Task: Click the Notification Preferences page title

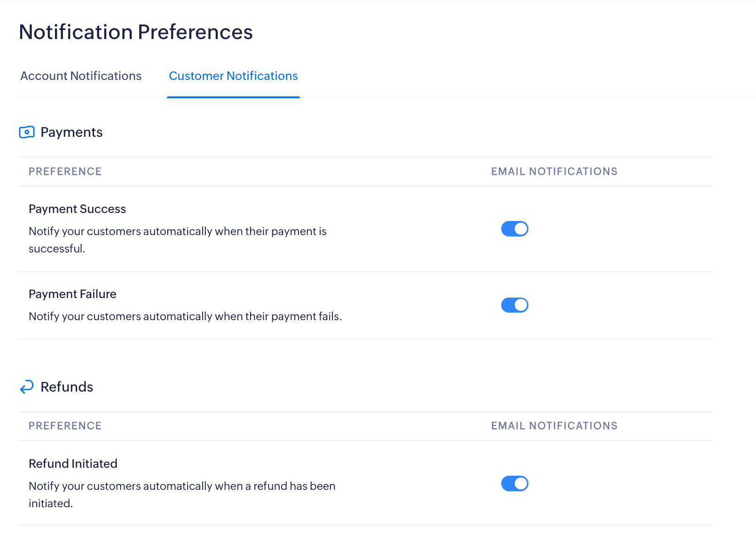Action: (136, 32)
